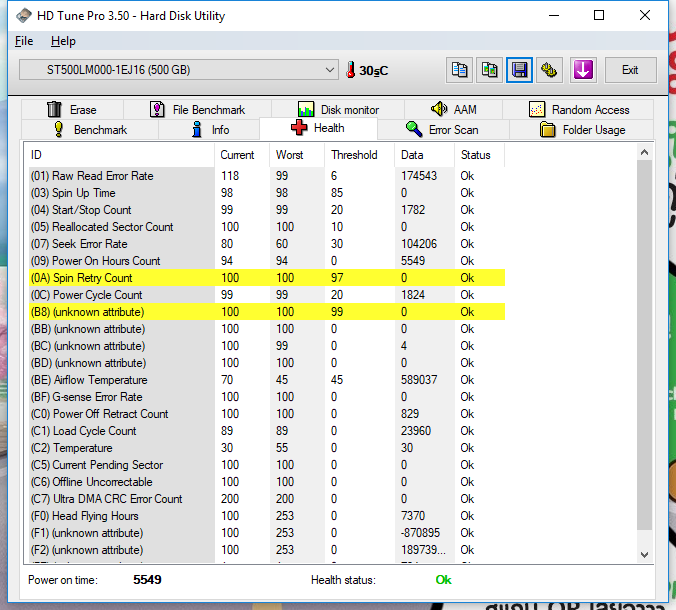Click the HD Tune title bar icon
This screenshot has height=610, width=676.
pos(24,16)
